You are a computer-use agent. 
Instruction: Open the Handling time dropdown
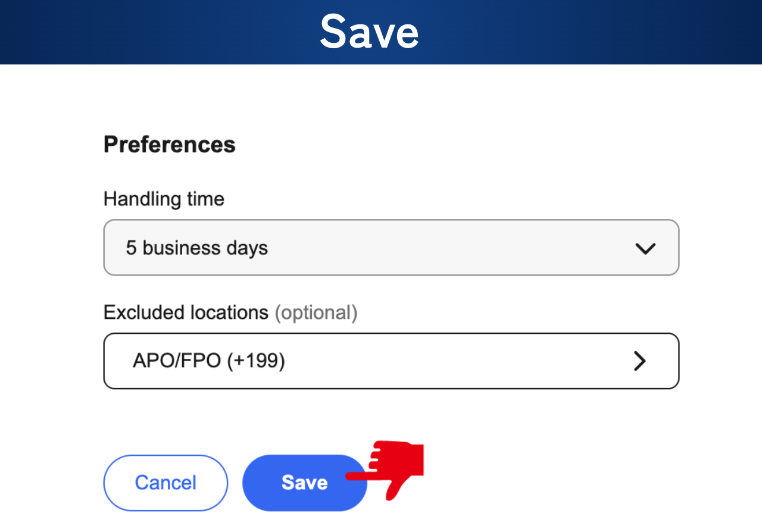point(391,248)
